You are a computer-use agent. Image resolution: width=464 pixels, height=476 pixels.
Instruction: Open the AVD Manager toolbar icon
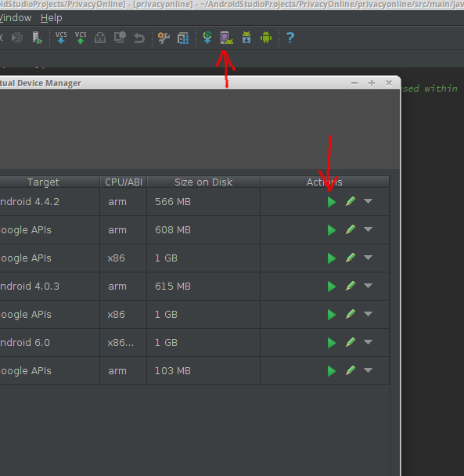227,38
